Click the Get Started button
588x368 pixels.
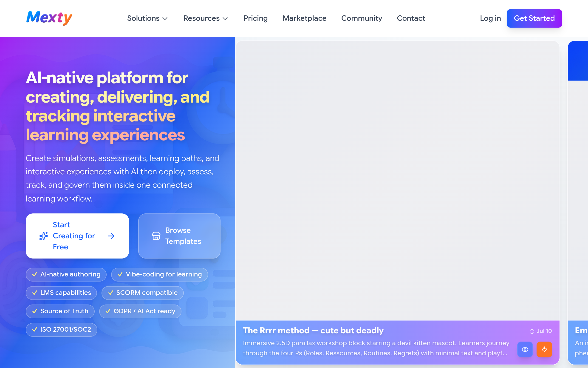click(534, 18)
